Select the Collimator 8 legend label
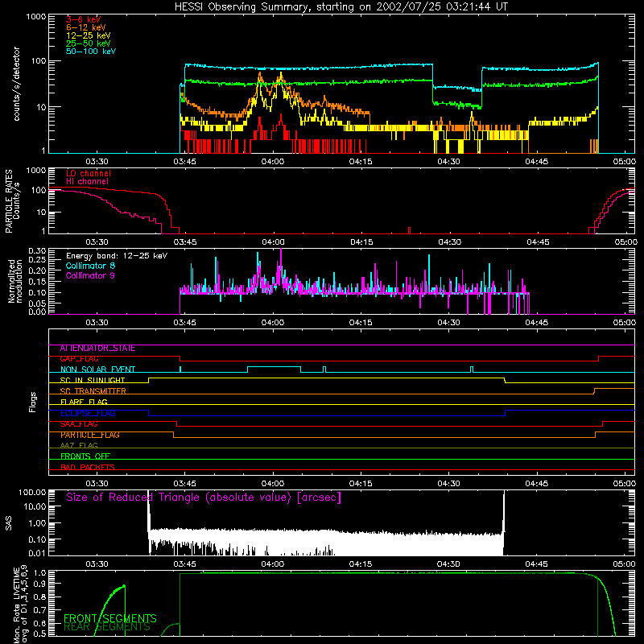The height and width of the screenshot is (644, 644). [90, 266]
